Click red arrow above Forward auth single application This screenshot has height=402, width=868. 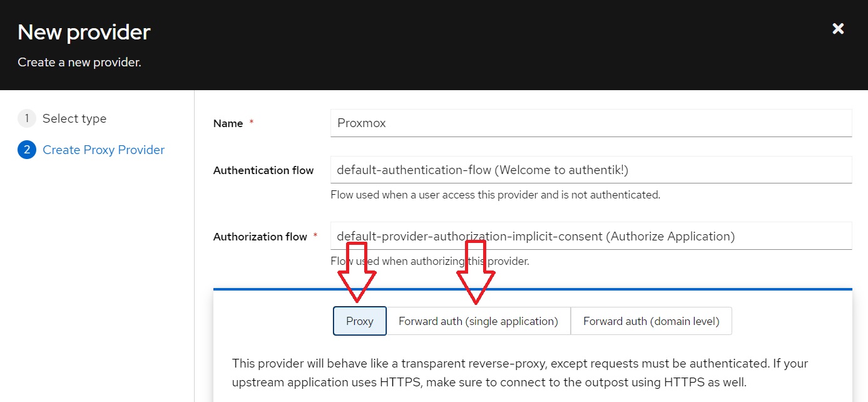(x=476, y=272)
